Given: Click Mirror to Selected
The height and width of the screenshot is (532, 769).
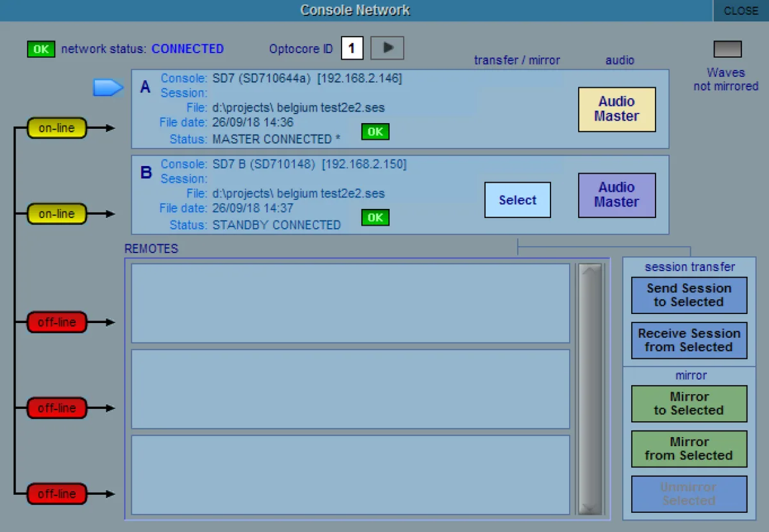Looking at the screenshot, I should coord(689,404).
